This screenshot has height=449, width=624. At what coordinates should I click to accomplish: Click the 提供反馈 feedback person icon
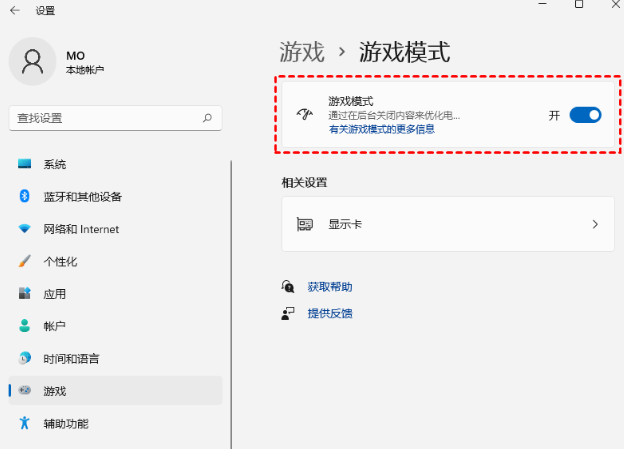288,313
